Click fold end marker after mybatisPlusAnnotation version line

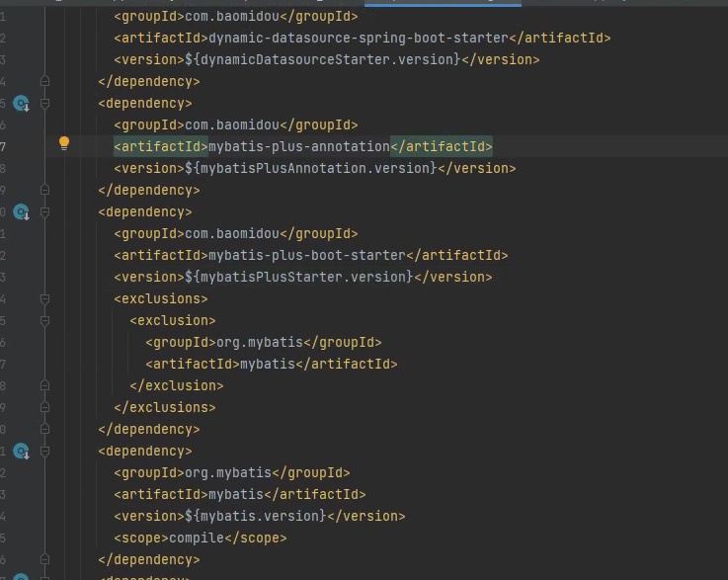click(45, 190)
